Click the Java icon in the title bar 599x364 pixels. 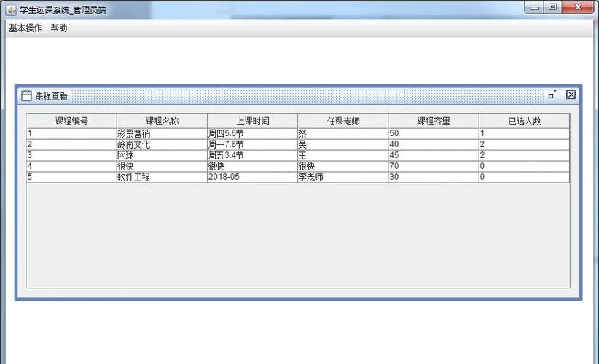[11, 9]
